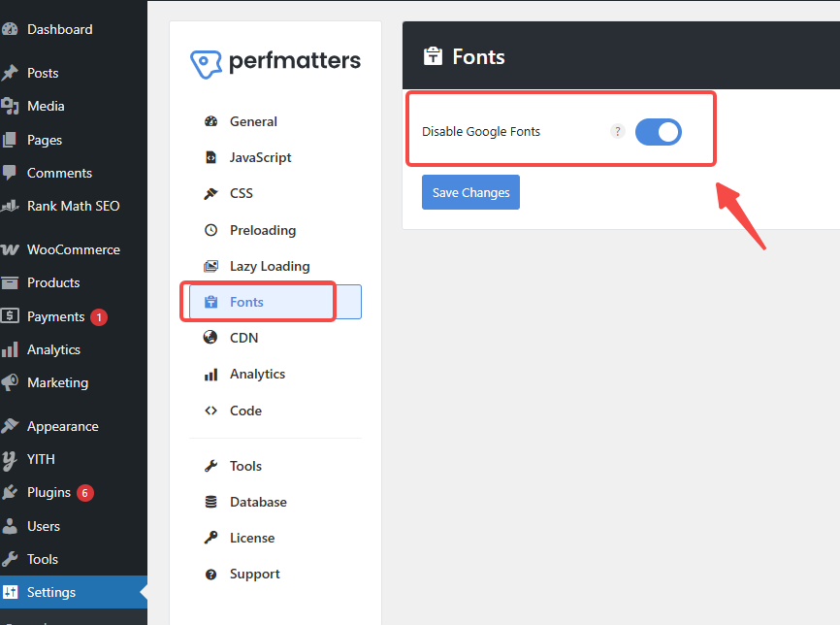840x625 pixels.
Task: Open Rank Math SEO from the sidebar
Action: pyautogui.click(x=73, y=206)
